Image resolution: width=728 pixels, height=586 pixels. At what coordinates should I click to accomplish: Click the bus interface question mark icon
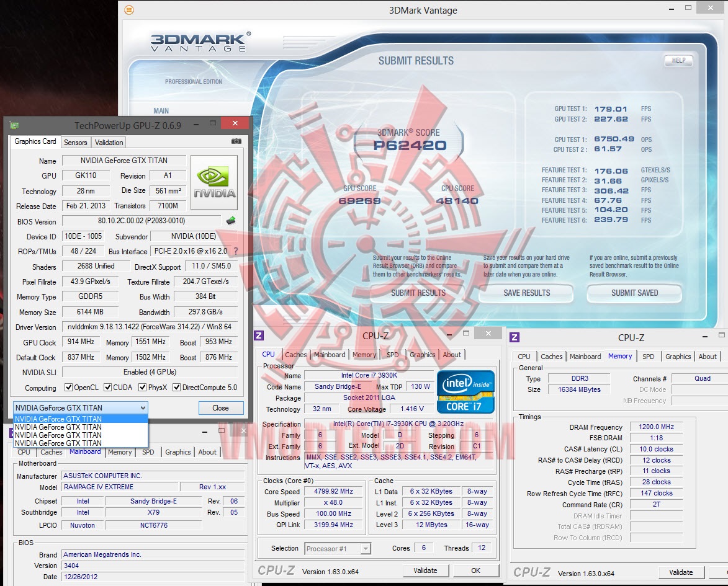tap(236, 251)
